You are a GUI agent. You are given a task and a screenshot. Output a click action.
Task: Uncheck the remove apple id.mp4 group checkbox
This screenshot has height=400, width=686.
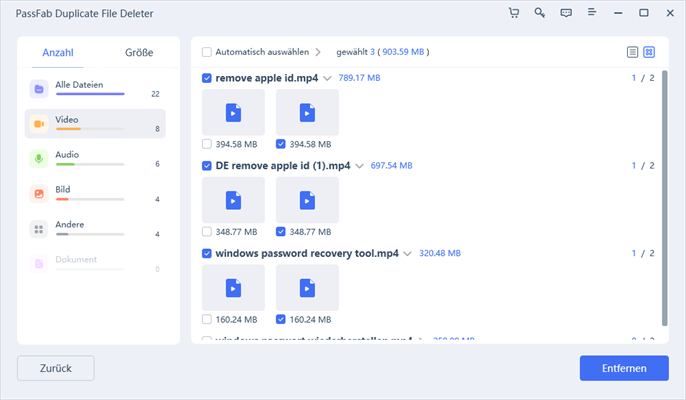[x=207, y=78]
